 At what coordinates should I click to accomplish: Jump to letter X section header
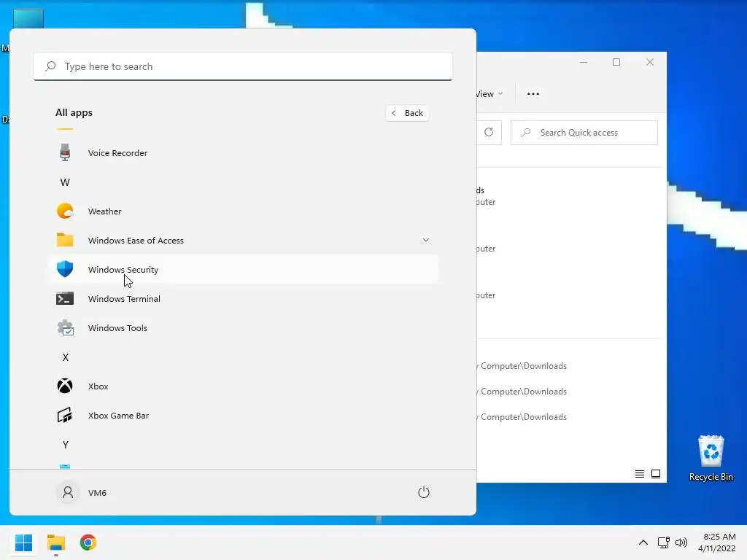click(x=65, y=357)
